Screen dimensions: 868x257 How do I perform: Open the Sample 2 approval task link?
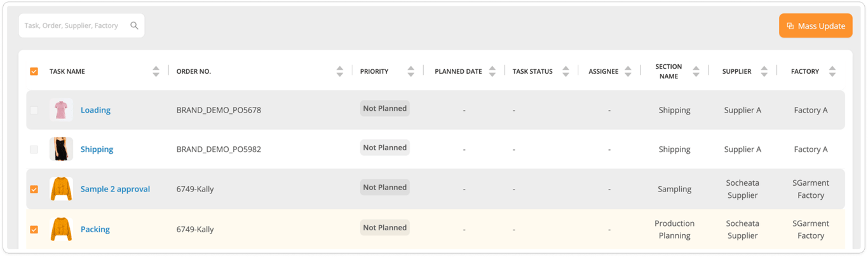(x=115, y=189)
